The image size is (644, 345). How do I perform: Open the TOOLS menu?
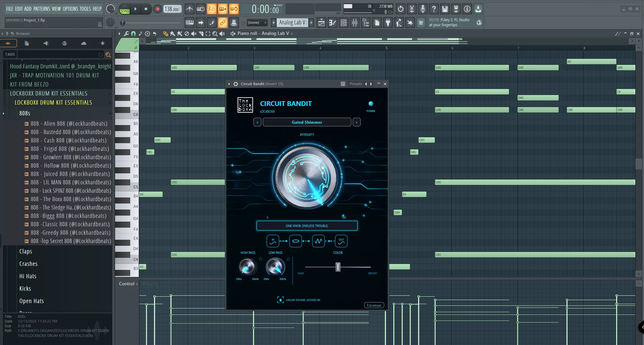[x=85, y=9]
